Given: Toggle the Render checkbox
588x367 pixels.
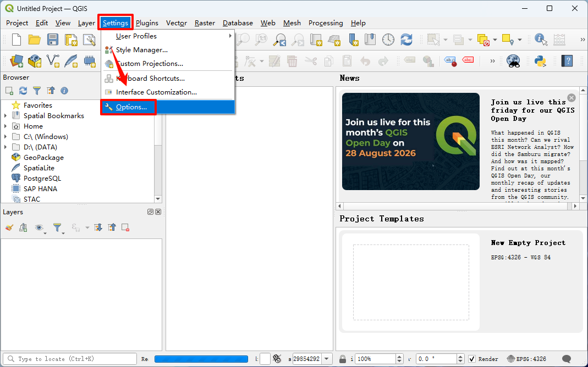Looking at the screenshot, I should [472, 359].
